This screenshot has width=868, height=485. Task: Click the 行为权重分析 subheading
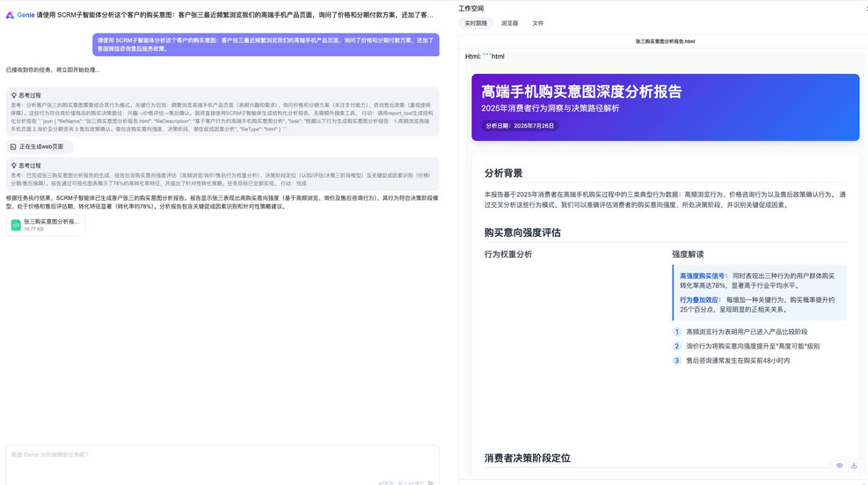pyautogui.click(x=508, y=254)
